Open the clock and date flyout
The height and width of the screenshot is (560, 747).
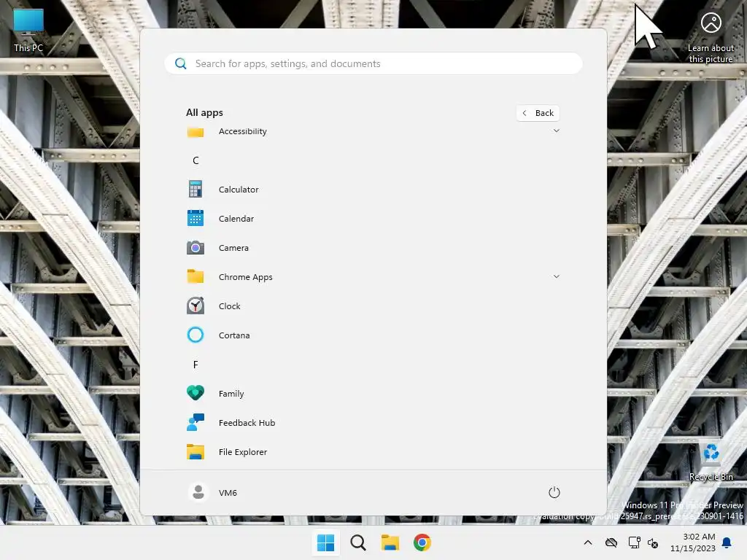[693, 542]
